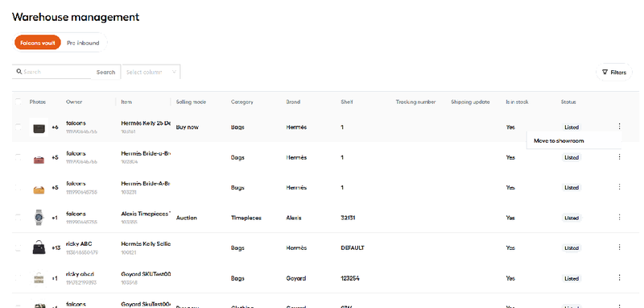Open the actions menu for Goyard shelf 123254
The width and height of the screenshot is (644, 308).
pos(619,277)
